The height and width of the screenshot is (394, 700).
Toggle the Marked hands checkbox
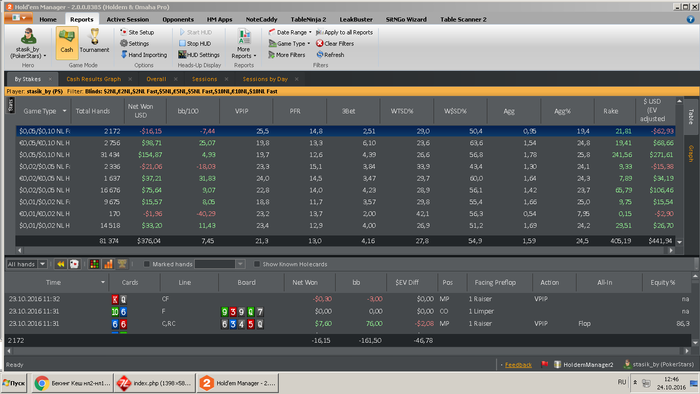(x=146, y=264)
